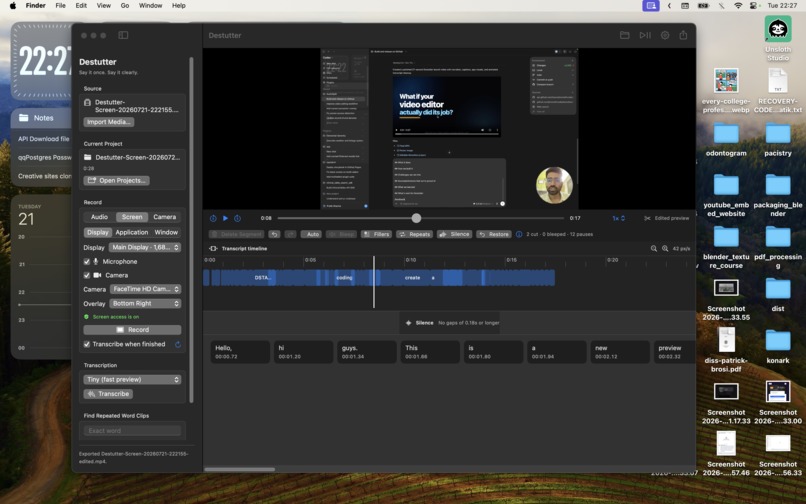Viewport: 806px width, 504px height.
Task: Click the current project folder icon
Action: tap(87, 157)
